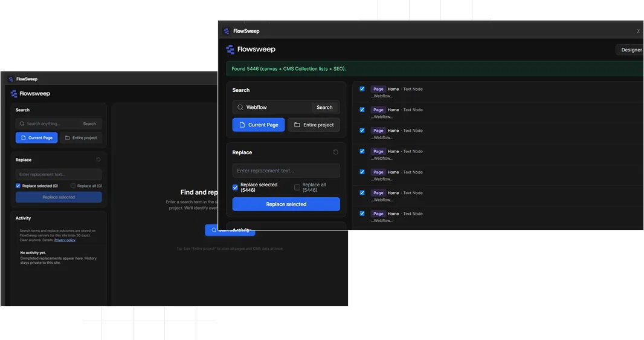Uncheck the fifth Home Text Node result
The image size is (644, 340).
(x=362, y=172)
